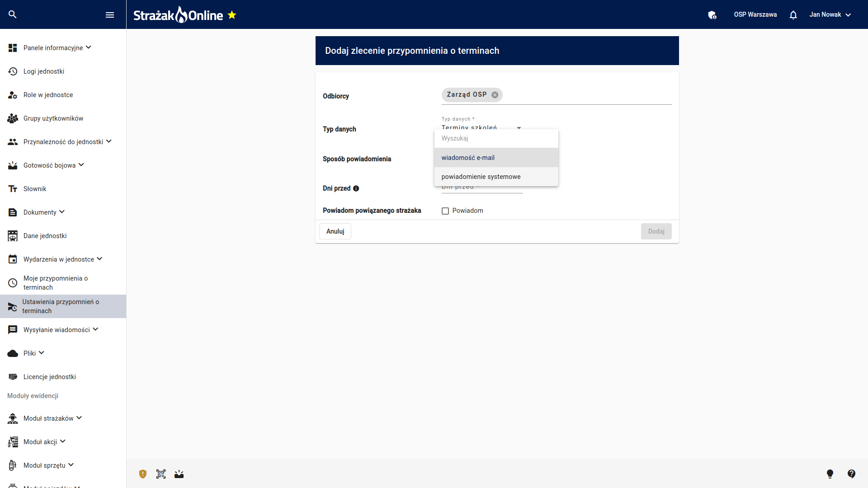
Task: Click the lightbulb tips icon
Action: [x=830, y=474]
